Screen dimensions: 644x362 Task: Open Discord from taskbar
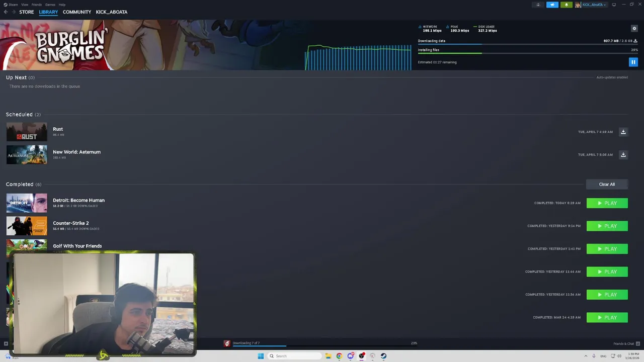(350, 356)
